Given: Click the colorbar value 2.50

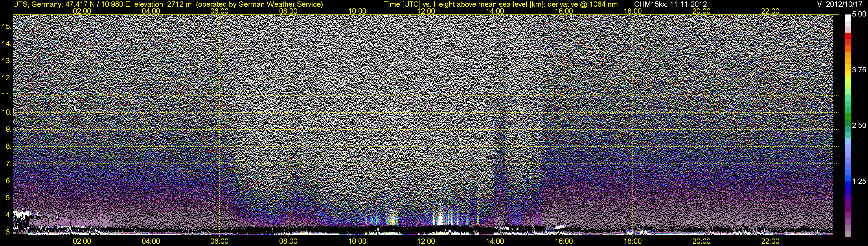Looking at the screenshot, I should pos(859,126).
